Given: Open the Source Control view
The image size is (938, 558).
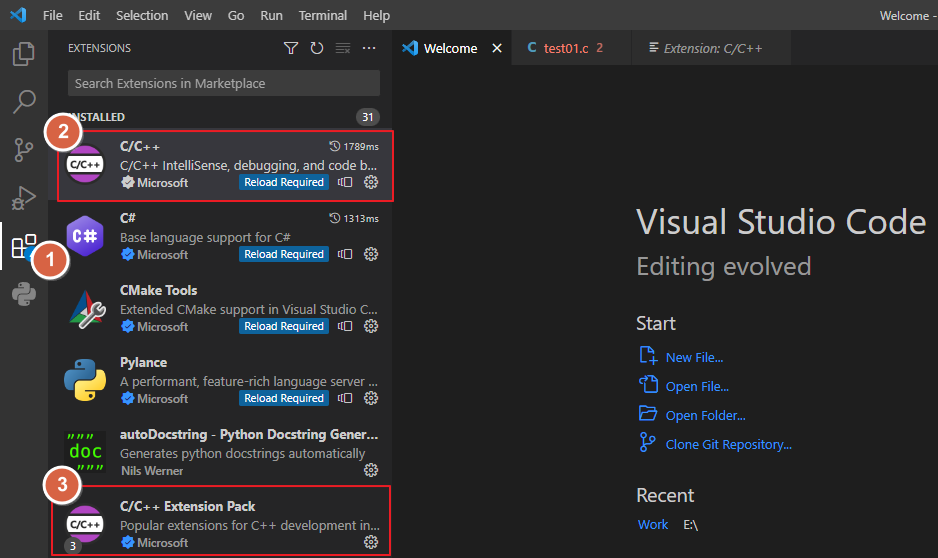Looking at the screenshot, I should [x=23, y=150].
